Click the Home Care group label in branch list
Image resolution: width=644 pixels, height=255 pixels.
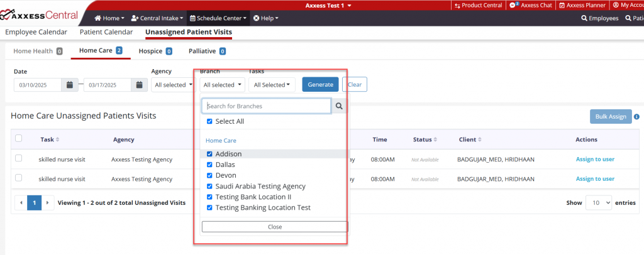tap(221, 140)
